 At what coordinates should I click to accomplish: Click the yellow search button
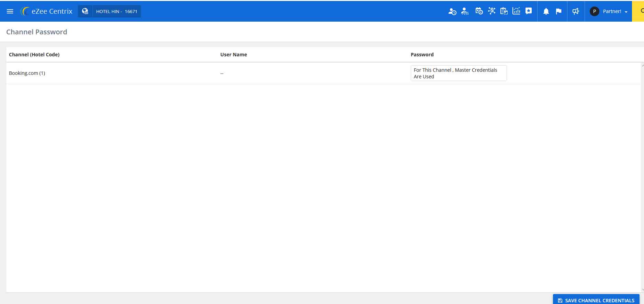[x=639, y=11]
